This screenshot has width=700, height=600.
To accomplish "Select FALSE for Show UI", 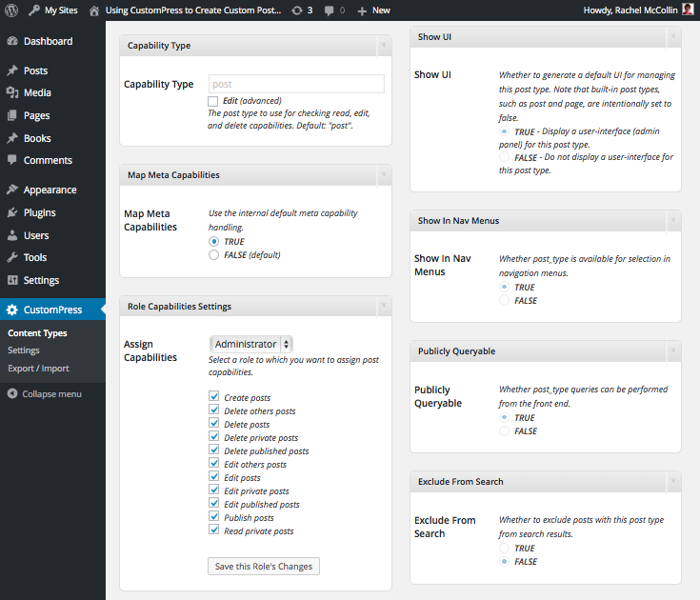I will pyautogui.click(x=504, y=157).
